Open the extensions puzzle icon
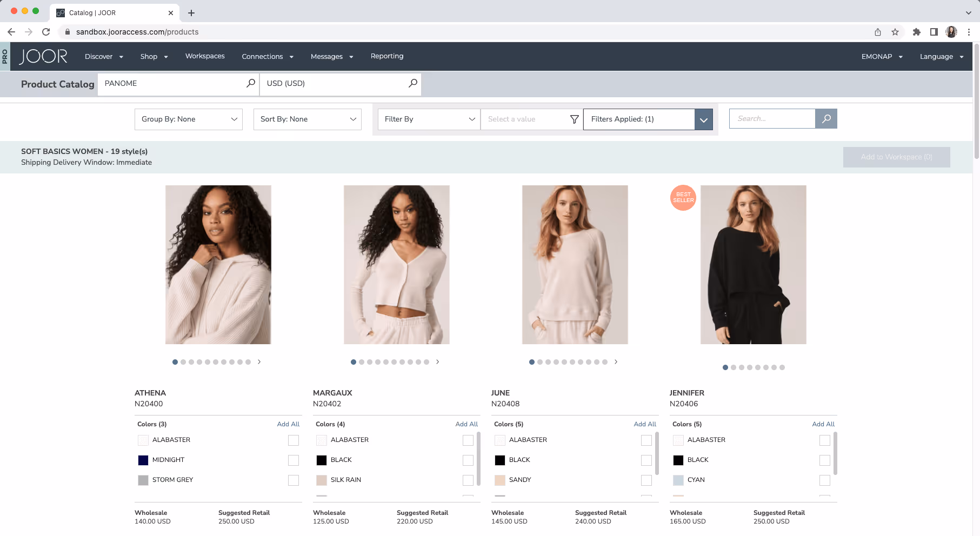Image resolution: width=980 pixels, height=536 pixels. 916,32
